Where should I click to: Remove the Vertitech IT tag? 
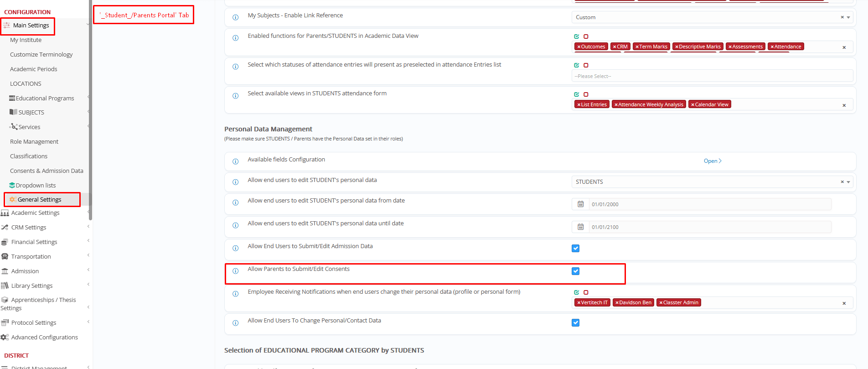pyautogui.click(x=579, y=303)
